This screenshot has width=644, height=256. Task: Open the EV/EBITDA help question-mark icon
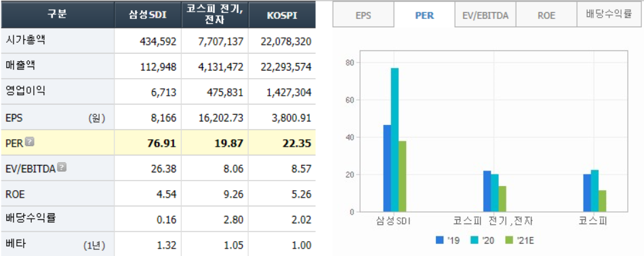(x=62, y=167)
